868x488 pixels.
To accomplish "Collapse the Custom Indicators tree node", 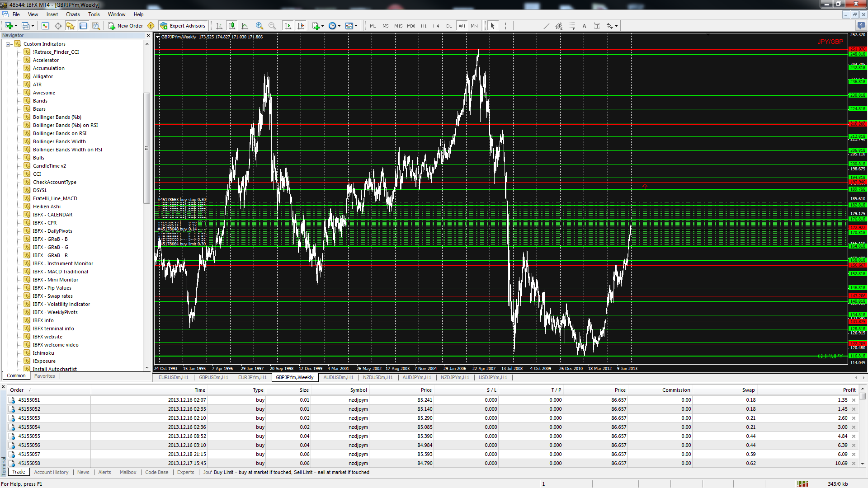I will (x=8, y=44).
